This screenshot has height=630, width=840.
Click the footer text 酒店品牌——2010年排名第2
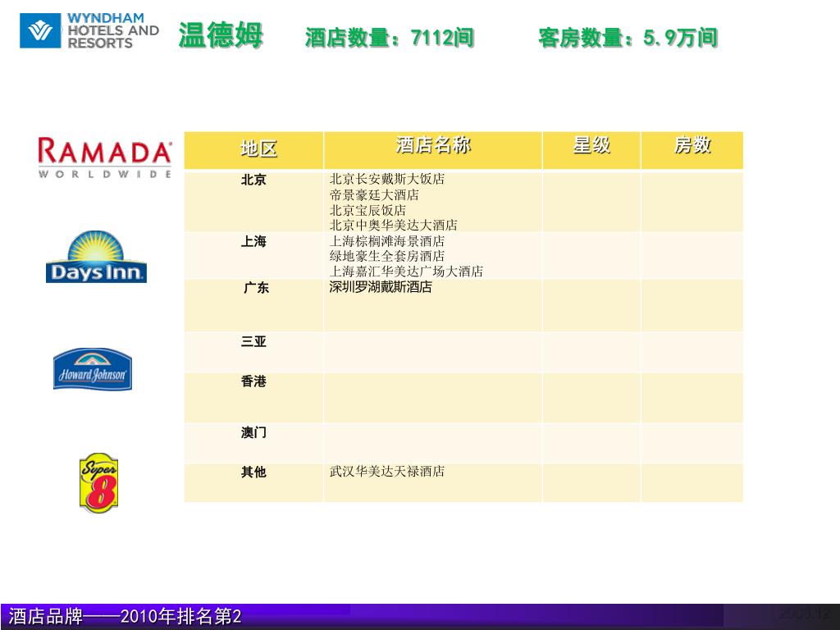coord(126,616)
